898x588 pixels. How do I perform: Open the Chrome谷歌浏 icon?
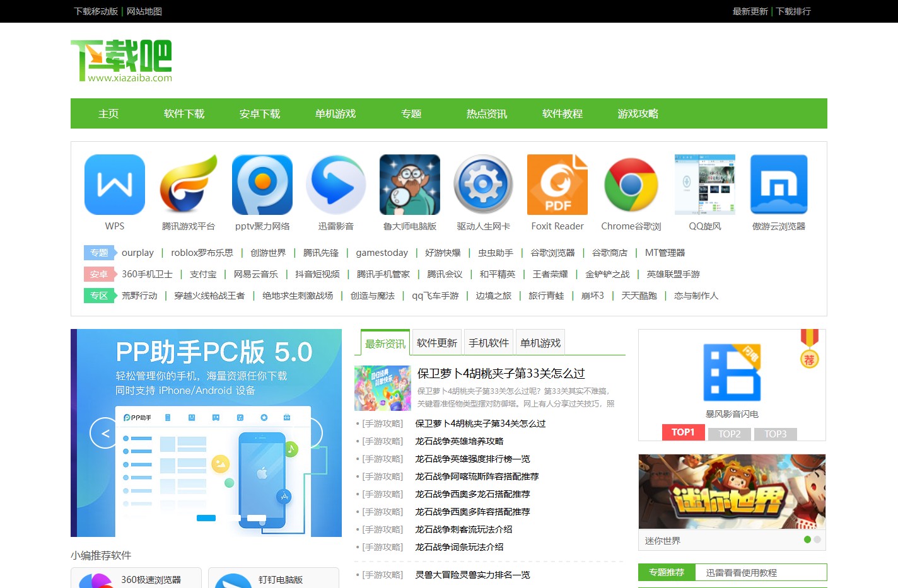631,185
